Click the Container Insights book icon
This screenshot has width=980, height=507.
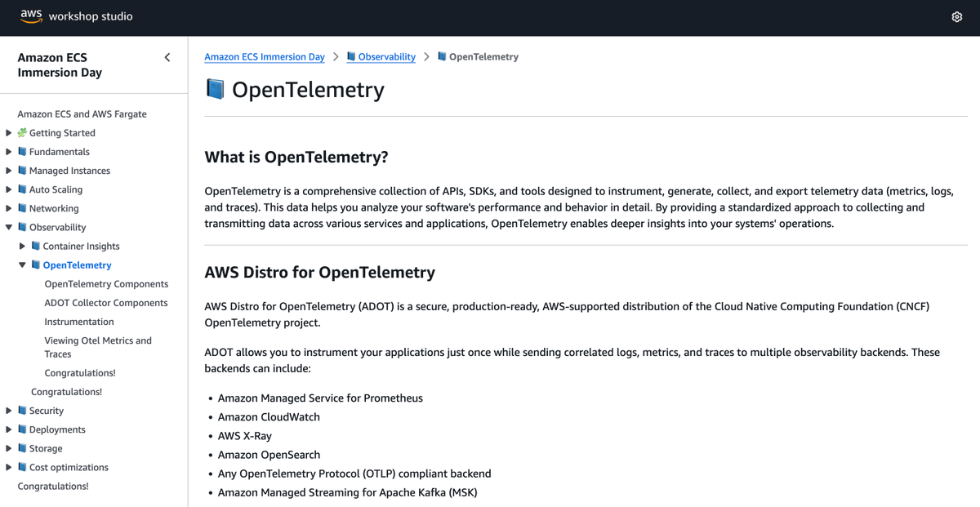(x=36, y=246)
